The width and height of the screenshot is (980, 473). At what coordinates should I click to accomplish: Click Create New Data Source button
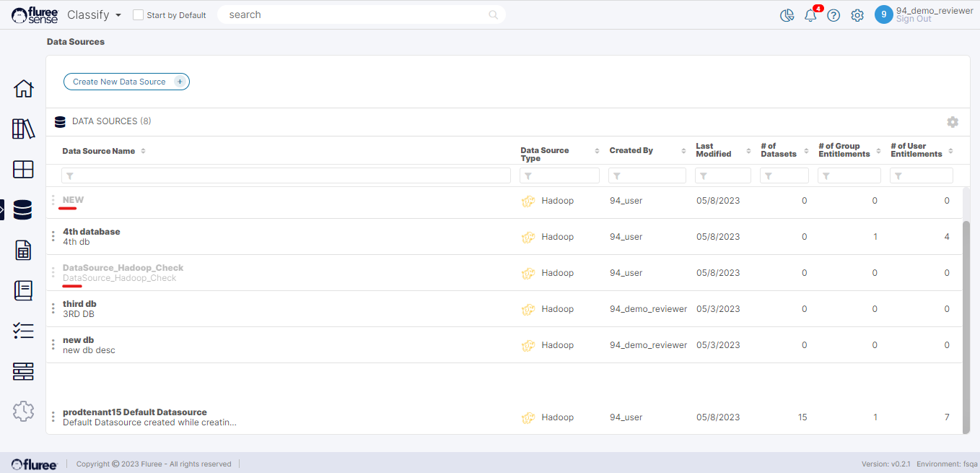(x=126, y=82)
